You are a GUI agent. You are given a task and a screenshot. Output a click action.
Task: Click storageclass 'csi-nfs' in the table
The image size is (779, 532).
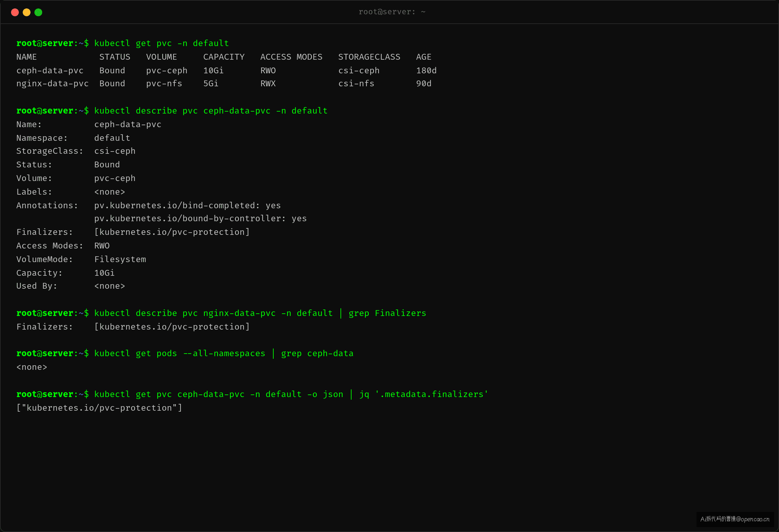tap(356, 84)
